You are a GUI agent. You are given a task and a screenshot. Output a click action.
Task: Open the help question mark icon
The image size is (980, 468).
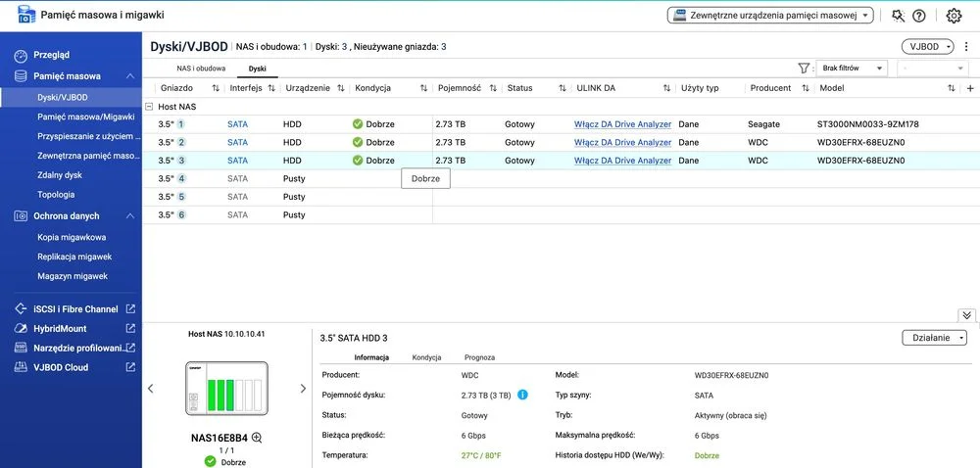919,16
